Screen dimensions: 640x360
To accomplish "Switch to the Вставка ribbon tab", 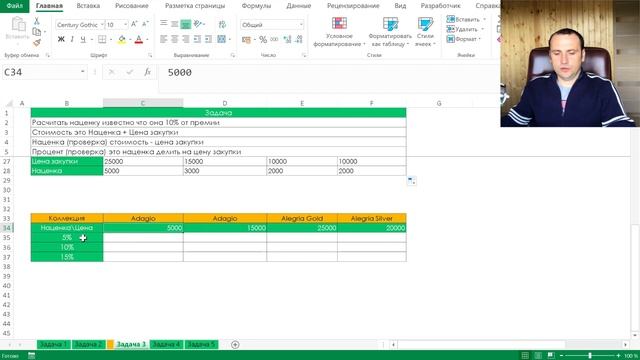I will [88, 6].
